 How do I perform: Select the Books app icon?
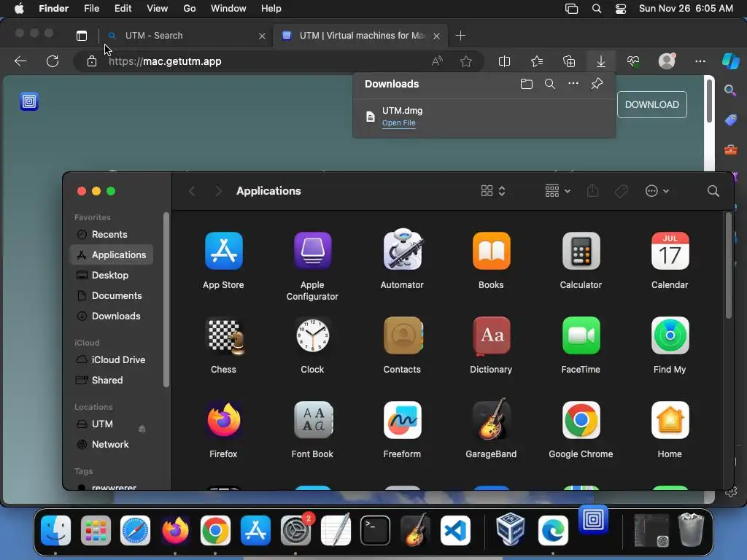(x=491, y=251)
